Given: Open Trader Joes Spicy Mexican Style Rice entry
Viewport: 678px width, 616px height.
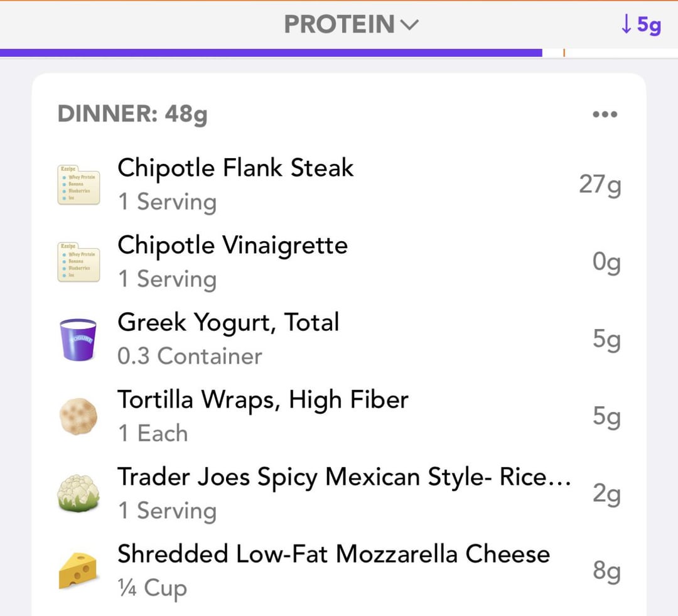Looking at the screenshot, I should click(339, 494).
